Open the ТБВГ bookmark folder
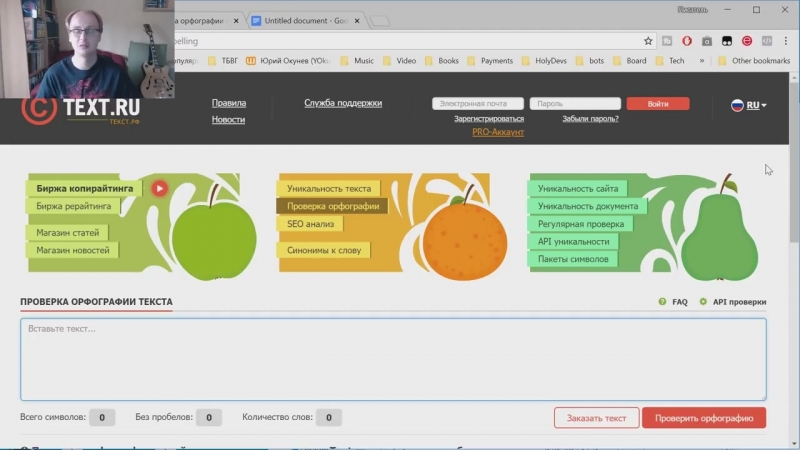Viewport: 800px width, 450px height. pos(223,61)
